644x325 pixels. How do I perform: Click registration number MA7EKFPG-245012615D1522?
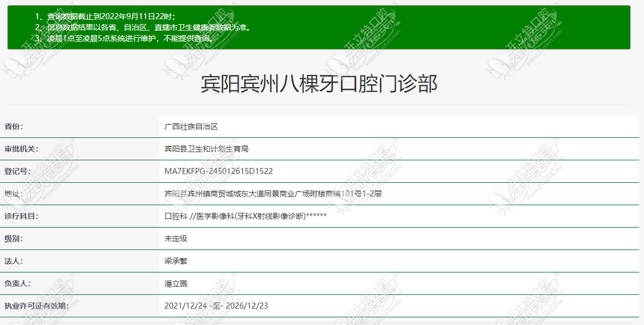point(218,171)
